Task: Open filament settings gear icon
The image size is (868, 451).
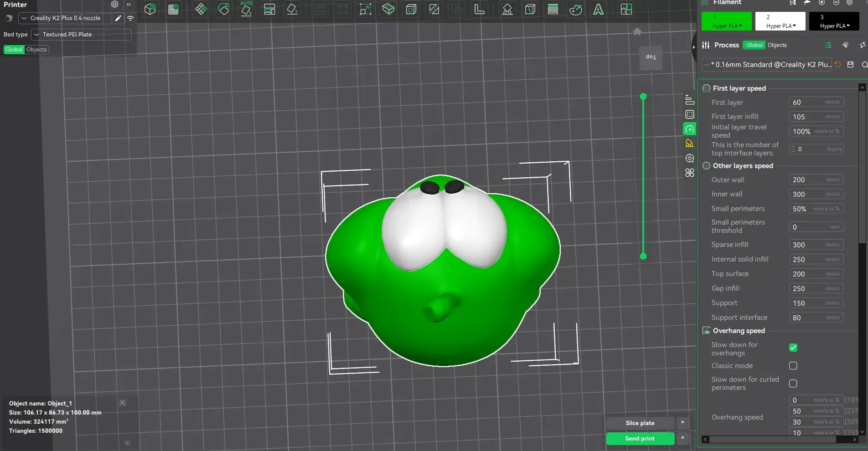Action: tap(850, 2)
